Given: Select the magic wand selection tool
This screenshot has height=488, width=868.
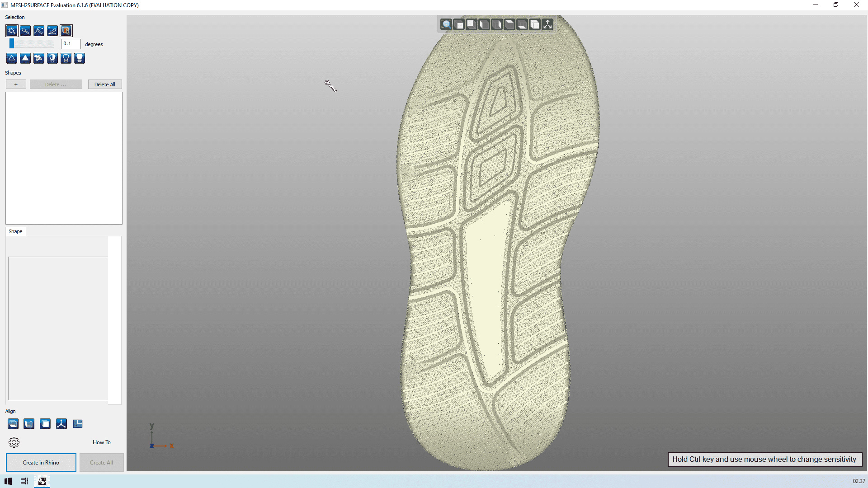Looking at the screenshot, I should pyautogui.click(x=11, y=31).
